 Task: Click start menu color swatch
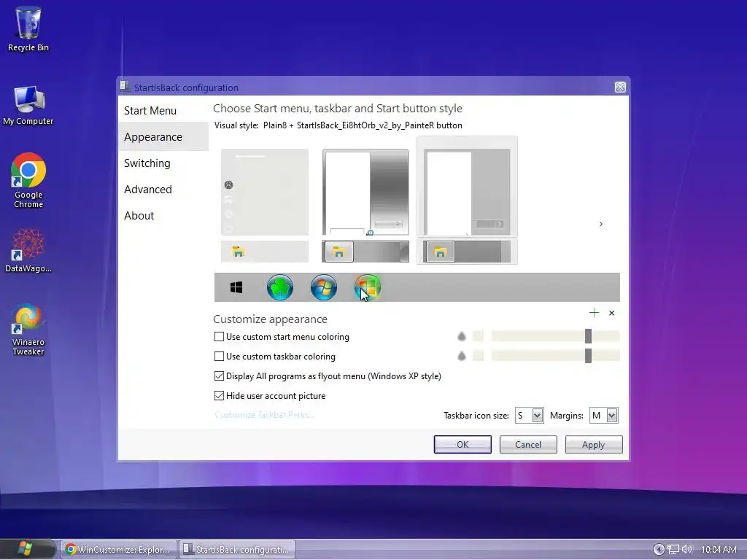pyautogui.click(x=478, y=336)
